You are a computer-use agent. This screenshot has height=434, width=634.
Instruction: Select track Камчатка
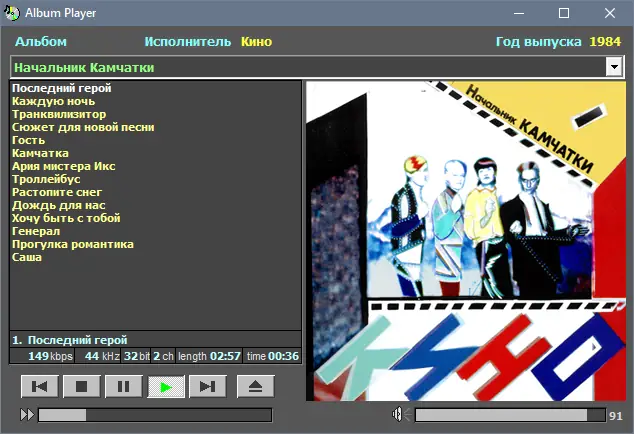point(40,153)
